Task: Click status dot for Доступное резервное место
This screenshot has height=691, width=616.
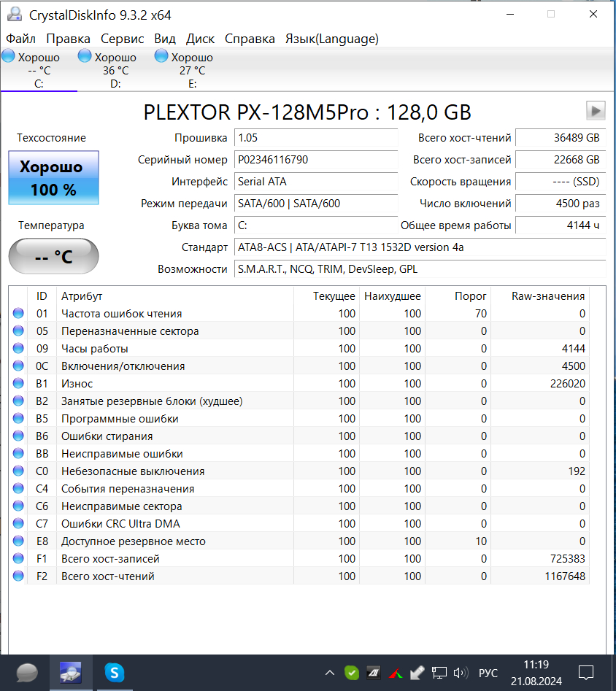Action: click(x=18, y=541)
